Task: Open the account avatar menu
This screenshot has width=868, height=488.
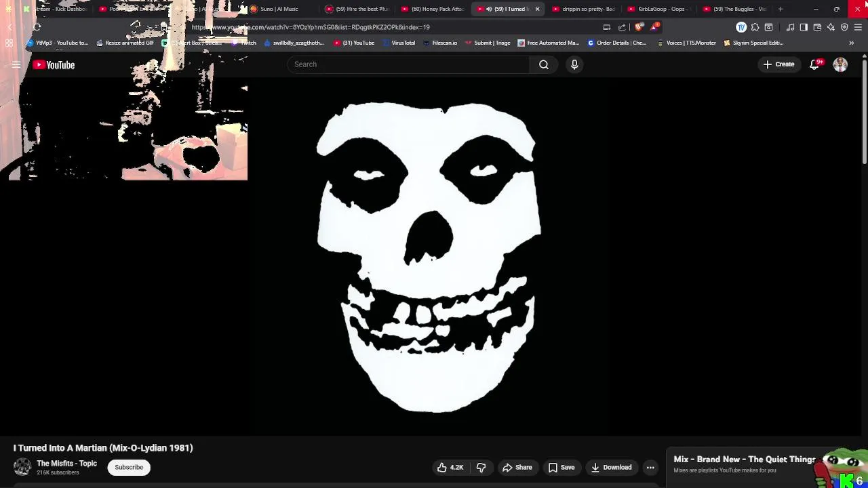Action: 840,64
